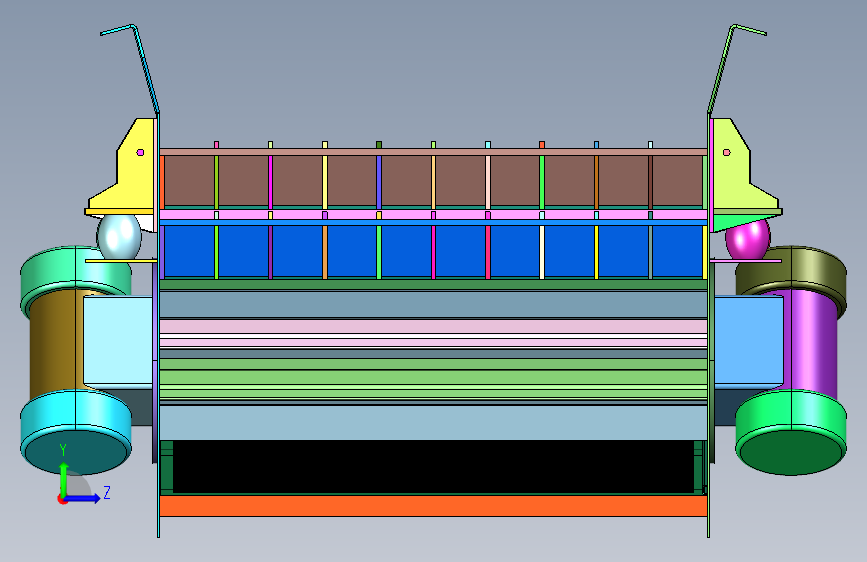Image resolution: width=867 pixels, height=562 pixels.
Task: Select the pale cyan sphere on the left
Action: click(x=119, y=237)
